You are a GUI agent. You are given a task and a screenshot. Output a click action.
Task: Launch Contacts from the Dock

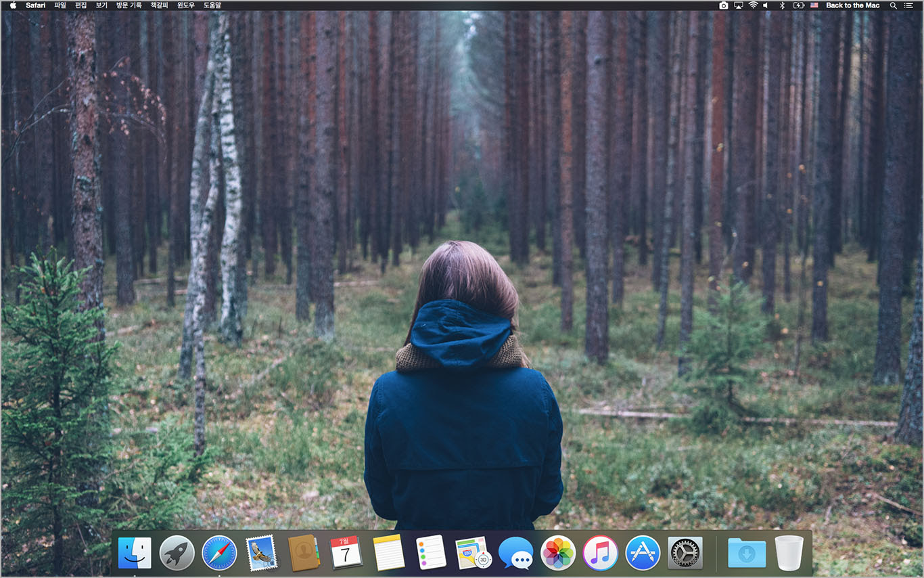[304, 553]
